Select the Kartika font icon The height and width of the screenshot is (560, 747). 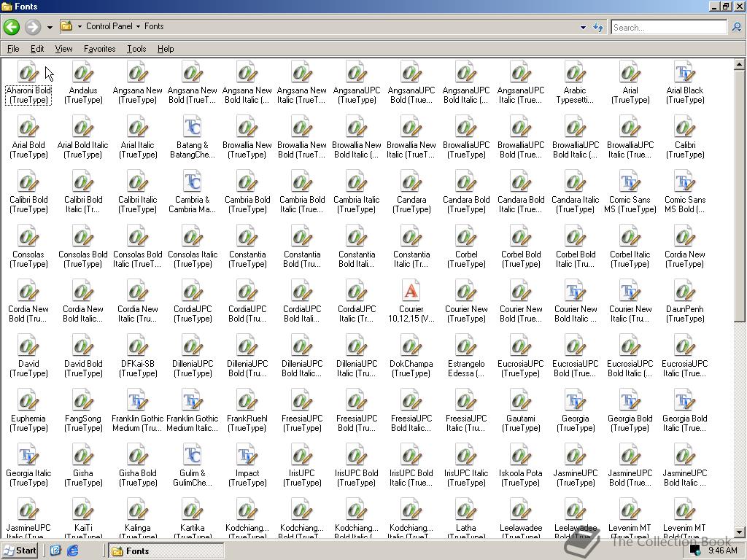pos(193,510)
